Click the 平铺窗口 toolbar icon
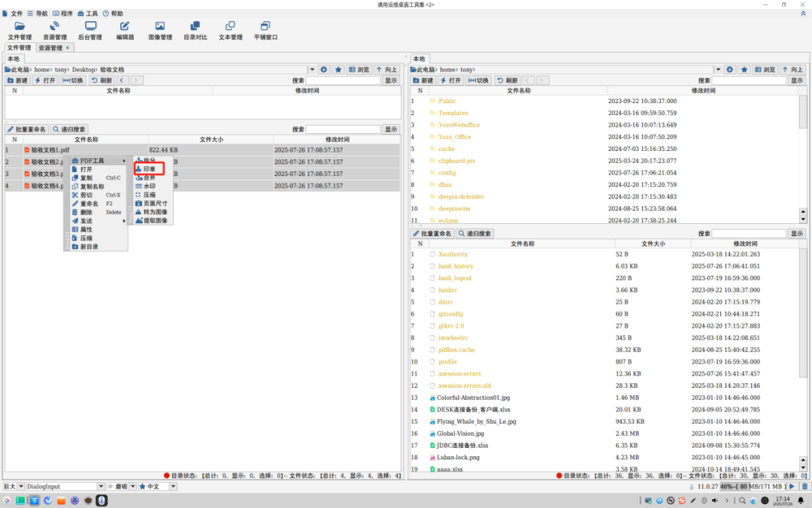 pyautogui.click(x=265, y=31)
